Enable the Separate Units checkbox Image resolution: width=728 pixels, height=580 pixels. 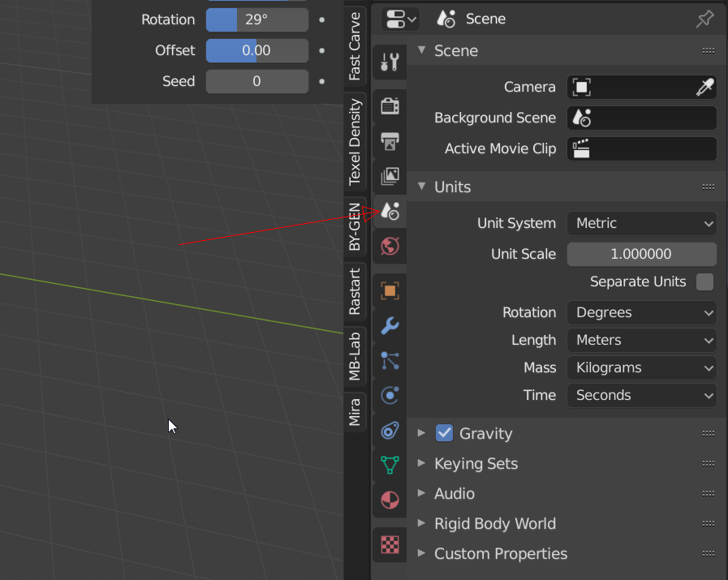pyautogui.click(x=704, y=281)
